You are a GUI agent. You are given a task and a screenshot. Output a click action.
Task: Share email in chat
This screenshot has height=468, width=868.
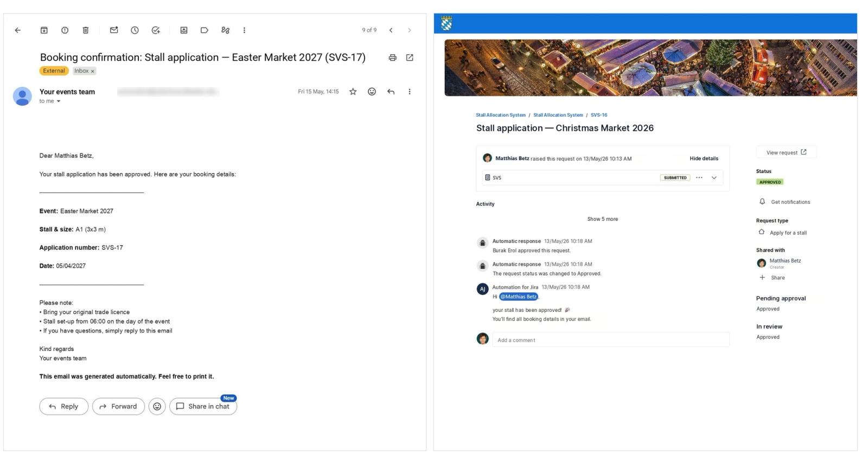[203, 406]
